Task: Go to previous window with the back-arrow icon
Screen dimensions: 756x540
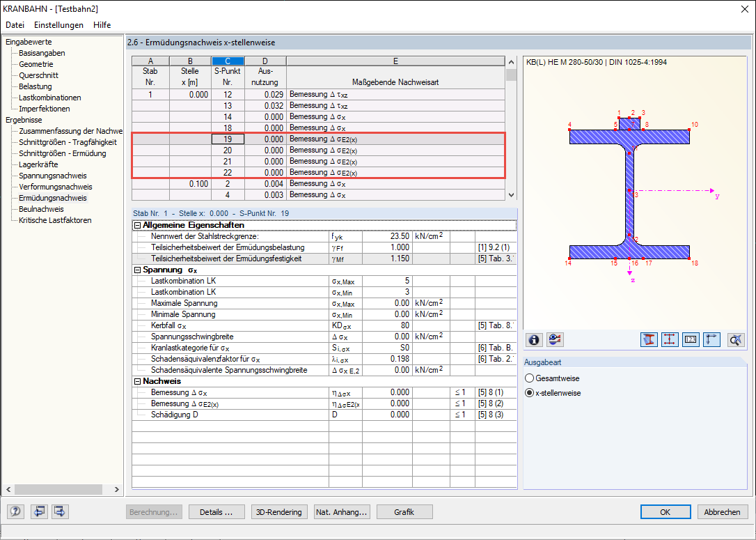Action: tap(39, 511)
